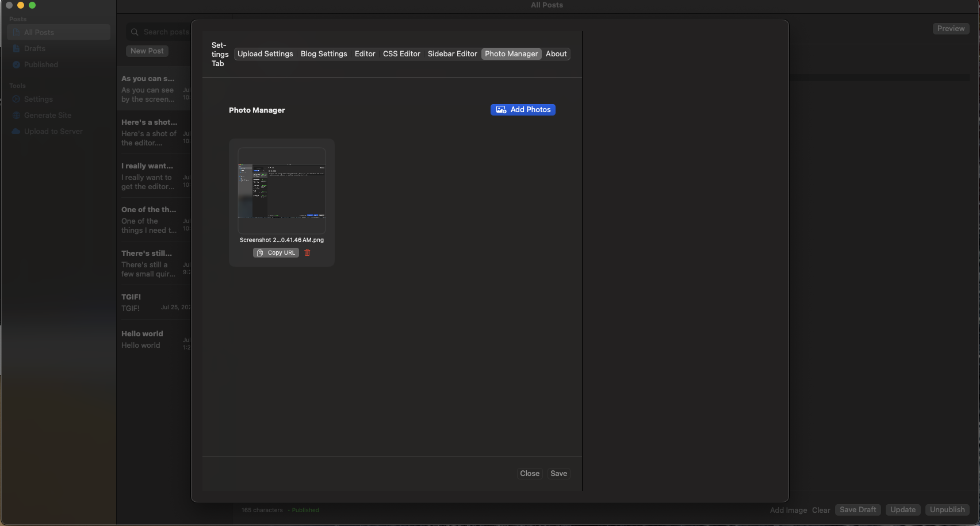
Task: Click the Upload to Server cloud icon
Action: [16, 132]
